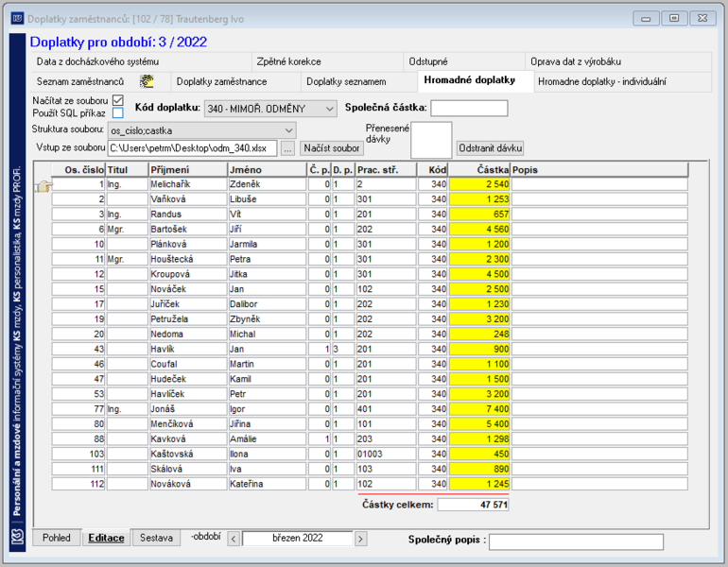Enable the Použít SQL příkaz checkbox
728x567 pixels.
118,112
